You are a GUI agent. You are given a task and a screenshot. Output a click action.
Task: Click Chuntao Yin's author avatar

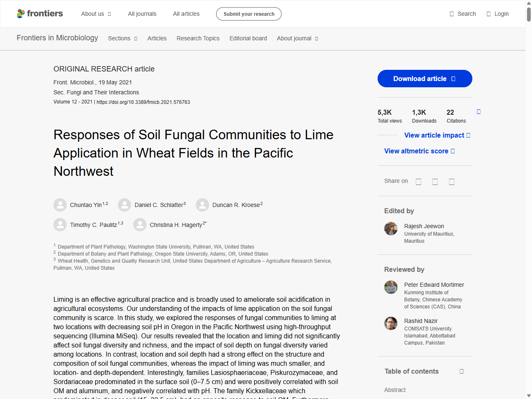(60, 204)
